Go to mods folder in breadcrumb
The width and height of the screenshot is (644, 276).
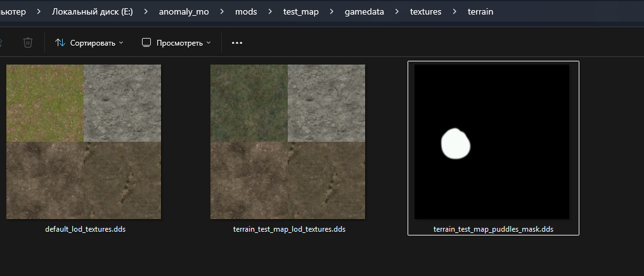pos(246,12)
